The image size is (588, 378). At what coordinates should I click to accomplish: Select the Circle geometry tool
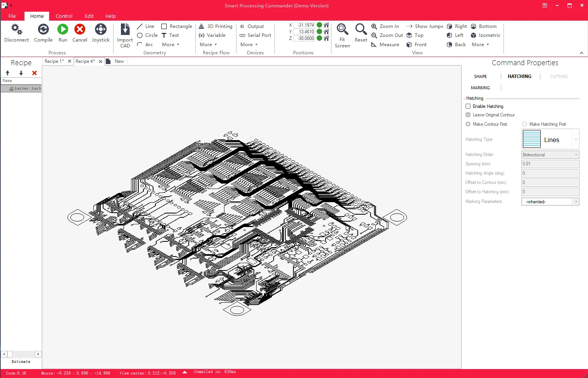coord(147,35)
